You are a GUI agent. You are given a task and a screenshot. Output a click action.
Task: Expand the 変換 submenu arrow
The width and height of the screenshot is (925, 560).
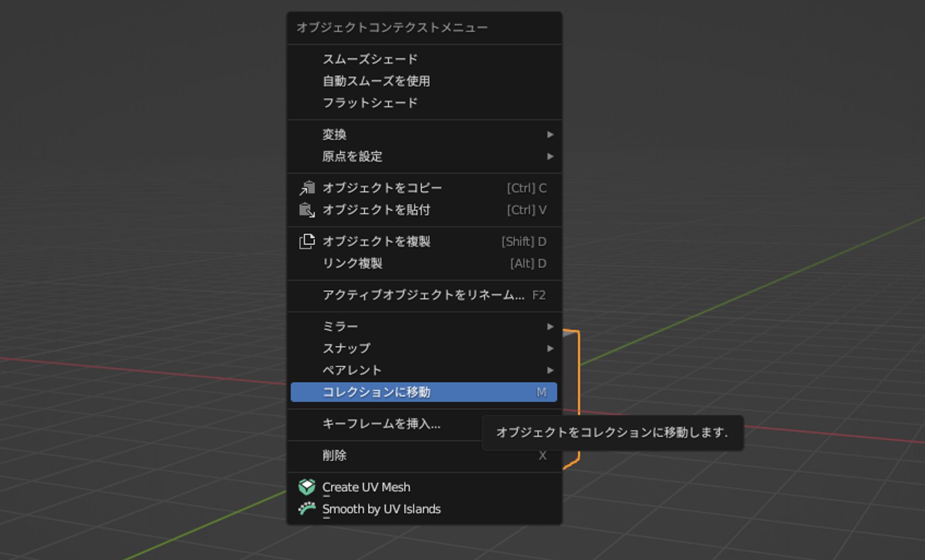(551, 135)
